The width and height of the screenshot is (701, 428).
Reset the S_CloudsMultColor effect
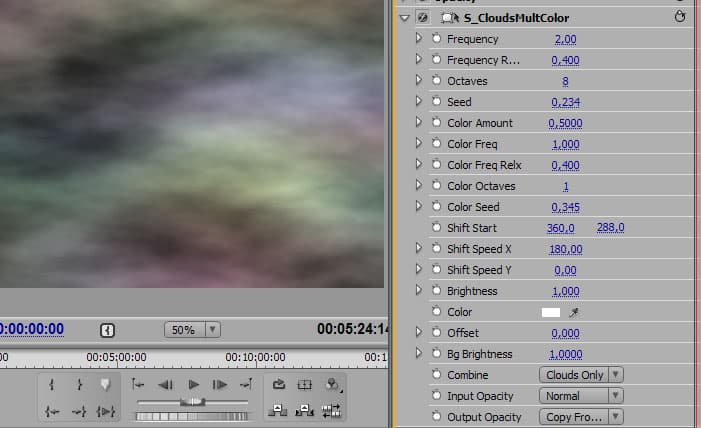pyautogui.click(x=680, y=17)
